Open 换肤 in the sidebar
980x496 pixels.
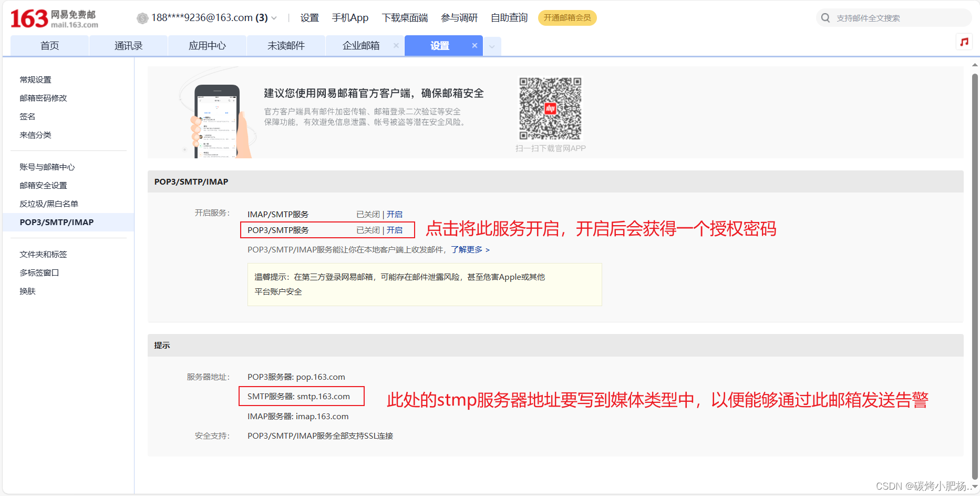pos(27,291)
